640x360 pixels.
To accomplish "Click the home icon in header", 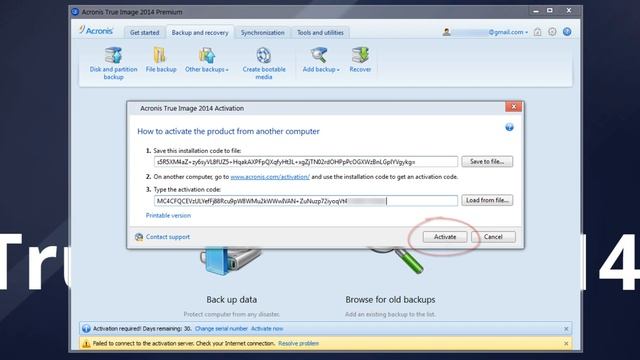I will coord(538,32).
